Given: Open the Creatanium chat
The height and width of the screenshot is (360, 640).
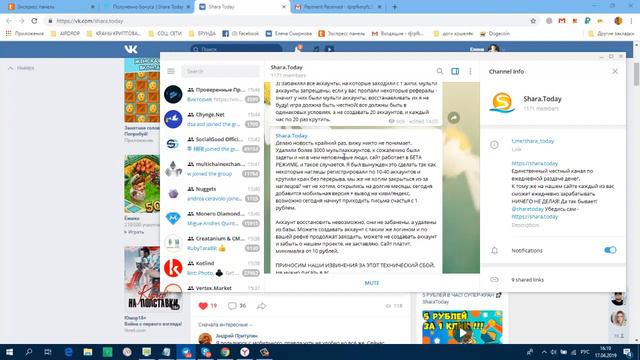Looking at the screenshot, I should [211, 243].
